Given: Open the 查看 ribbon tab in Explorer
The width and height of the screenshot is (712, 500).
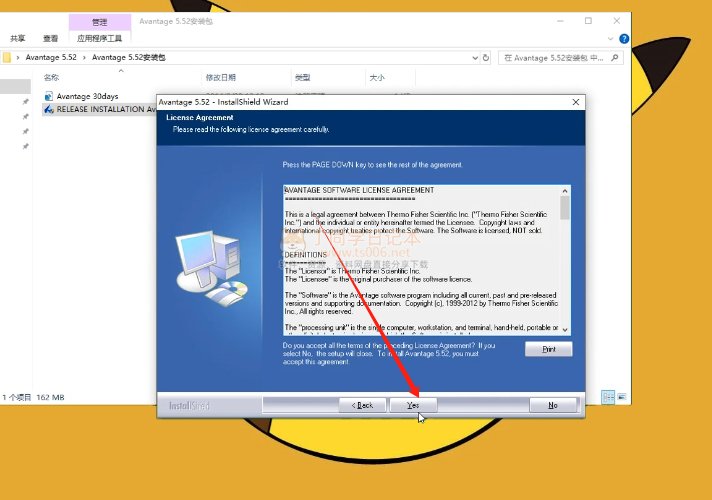Looking at the screenshot, I should [50, 39].
